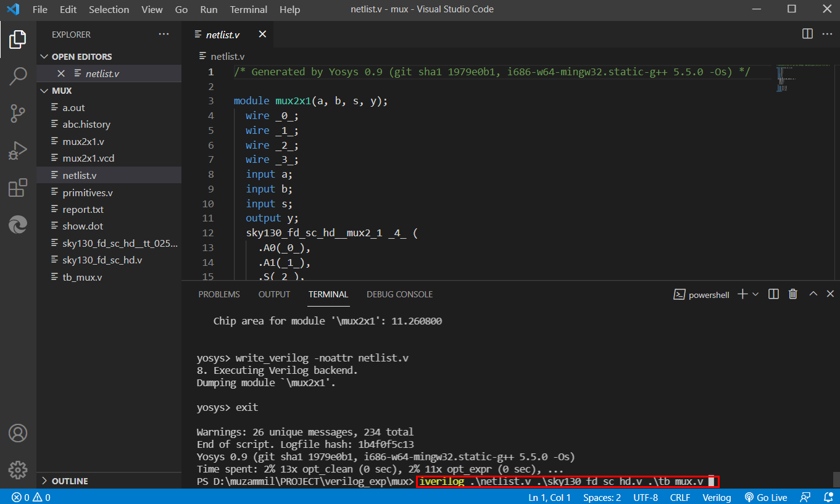The image size is (840, 504).
Task: Change UTF-8 file encoding
Action: pyautogui.click(x=646, y=497)
